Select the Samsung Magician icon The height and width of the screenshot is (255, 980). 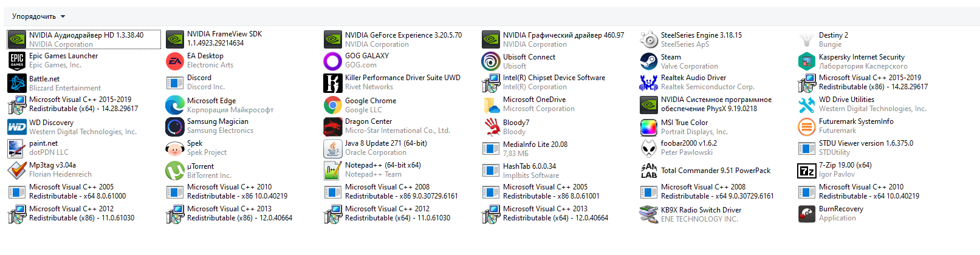[175, 126]
